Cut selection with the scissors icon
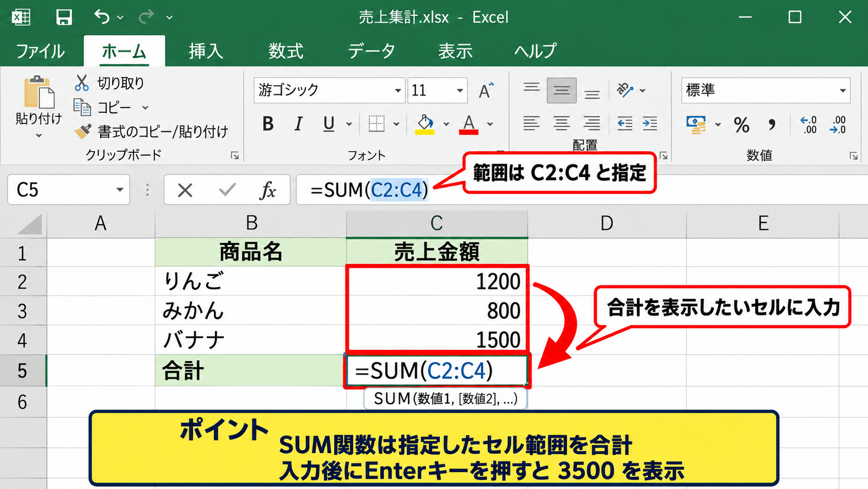This screenshot has height=489, width=868. pos(82,83)
